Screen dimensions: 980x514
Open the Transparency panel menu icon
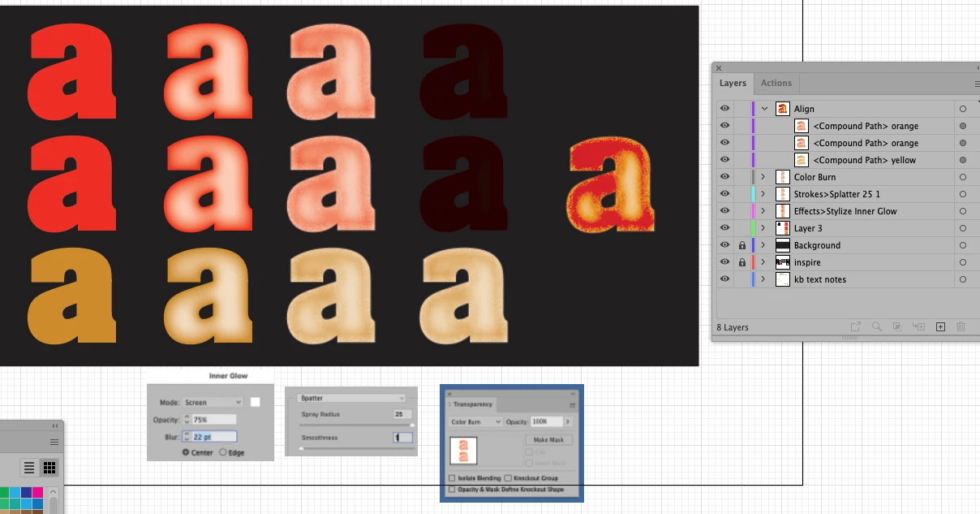point(573,404)
